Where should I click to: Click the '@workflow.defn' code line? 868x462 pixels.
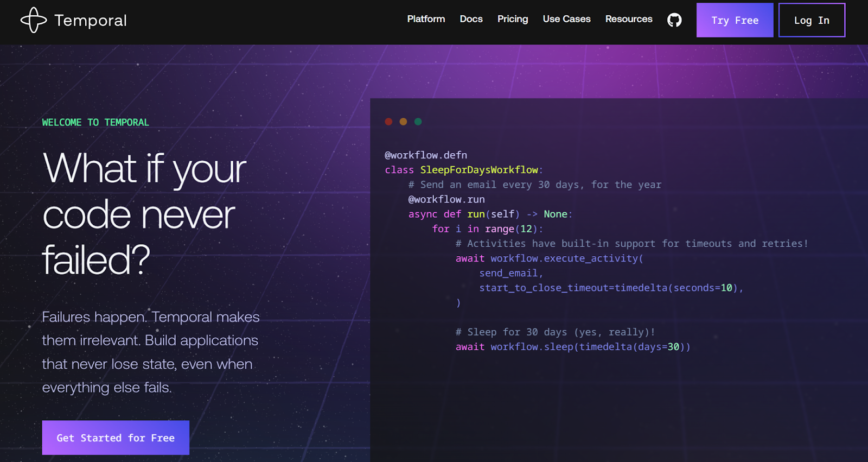426,155
